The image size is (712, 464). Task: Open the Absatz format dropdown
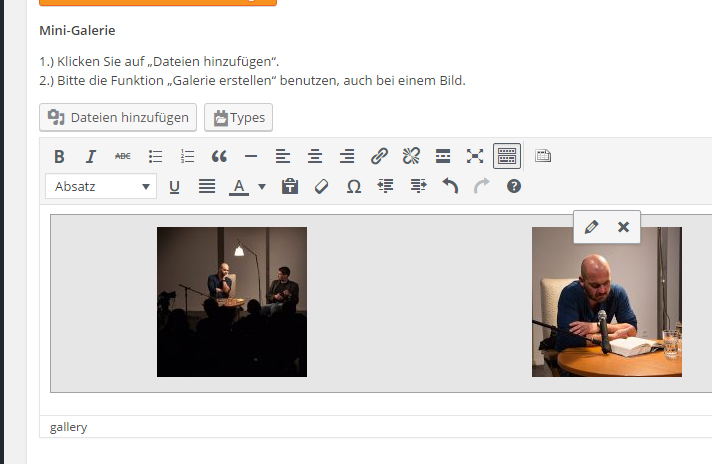[101, 186]
